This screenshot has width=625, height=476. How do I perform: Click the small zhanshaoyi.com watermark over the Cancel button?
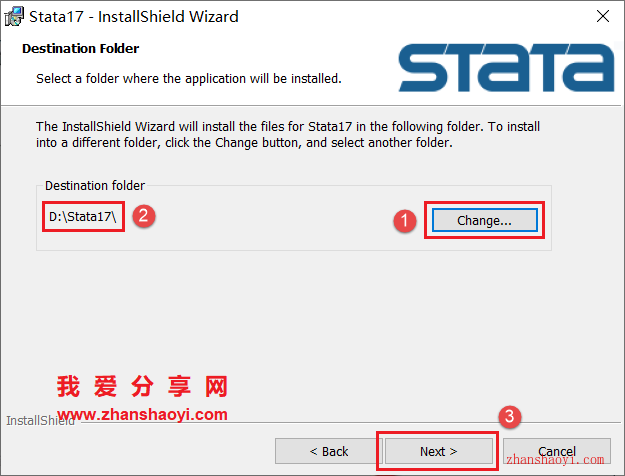(x=555, y=460)
